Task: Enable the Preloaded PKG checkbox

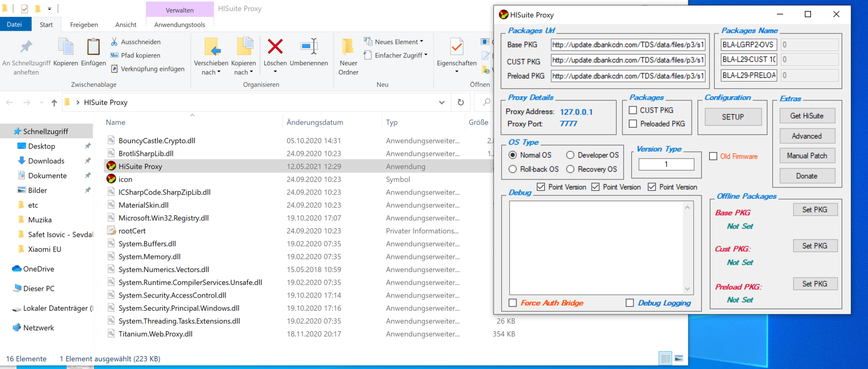Action: coord(633,123)
